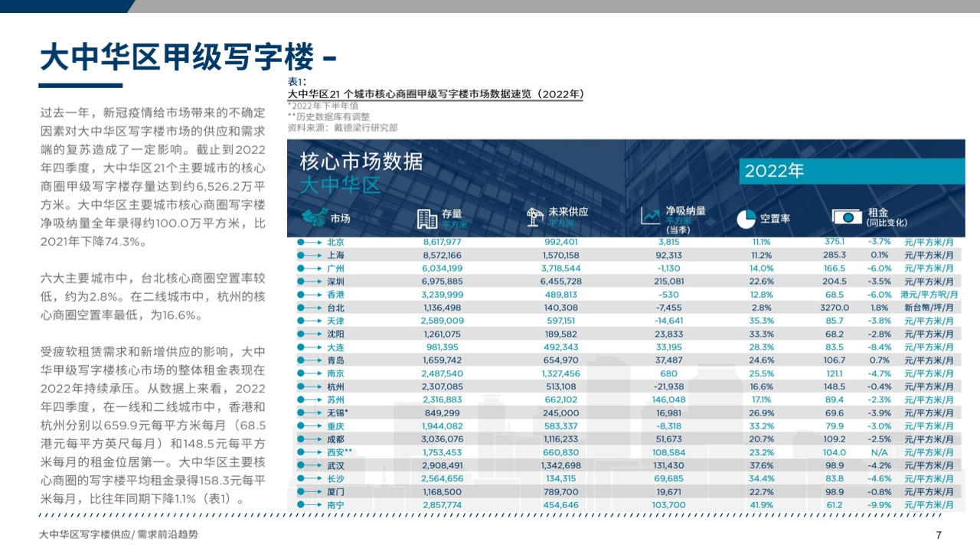Click Taipei's vacancy rate 2.8%
980x551 pixels.
coord(763,308)
